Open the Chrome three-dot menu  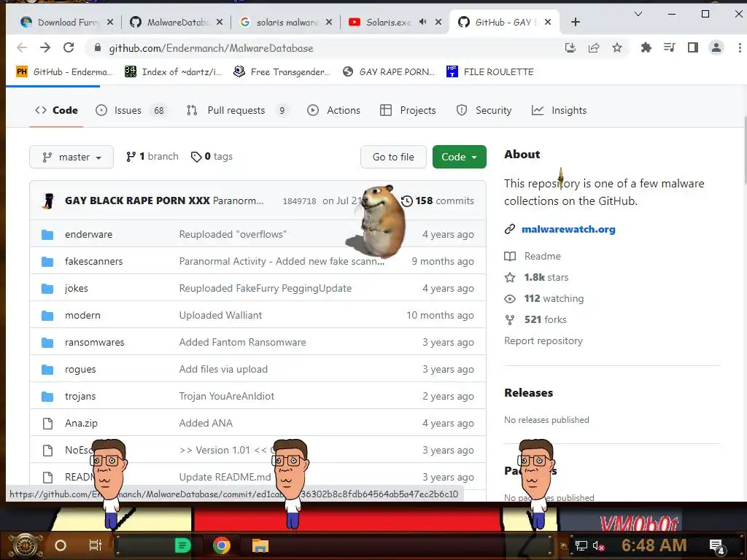coord(740,47)
